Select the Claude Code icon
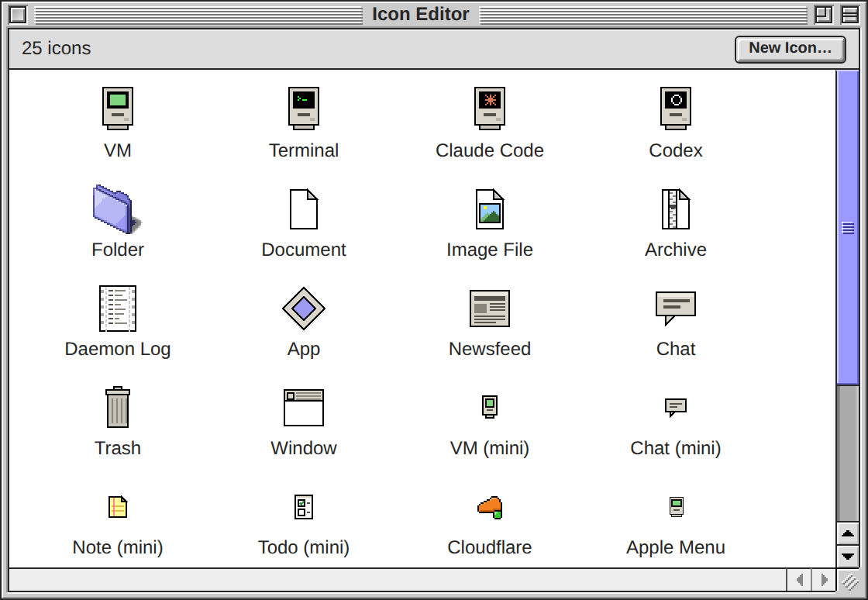The width and height of the screenshot is (868, 600). [x=489, y=109]
